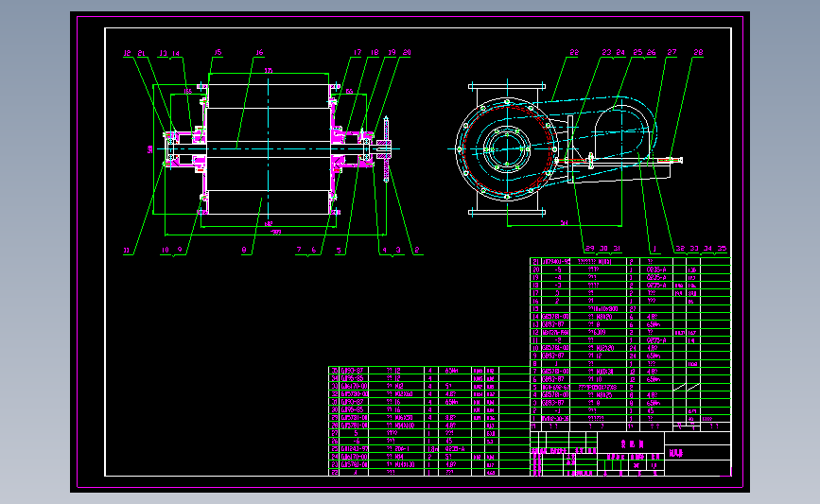Click Q235-A material cell in parts row 20
Image resolution: width=820 pixels, height=504 pixels.
656,269
